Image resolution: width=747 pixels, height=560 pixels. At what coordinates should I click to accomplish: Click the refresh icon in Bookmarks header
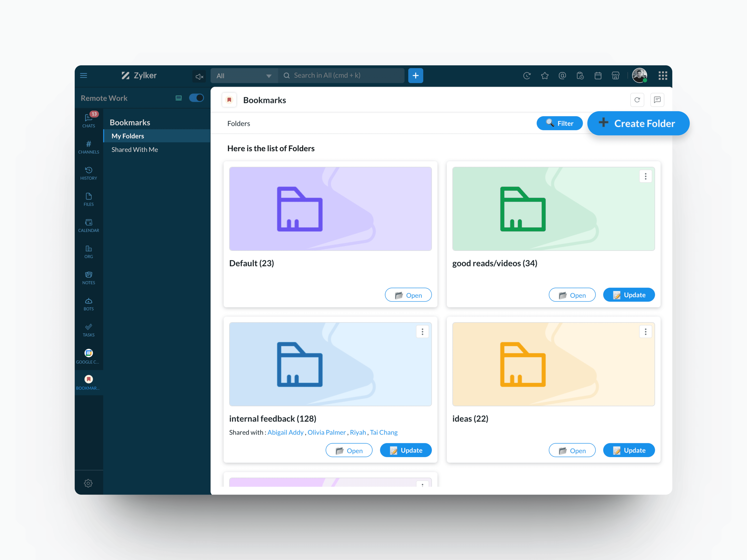tap(637, 100)
